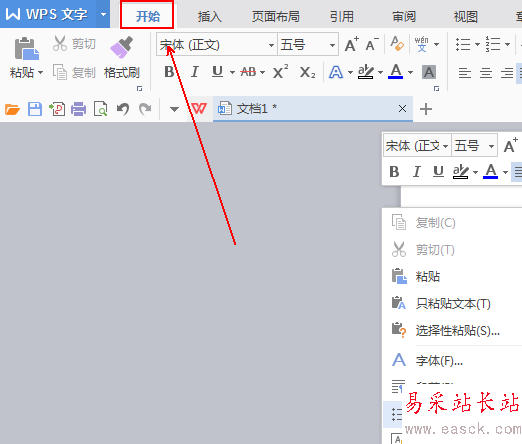Screen dimensions: 522x444
Task: Toggle Underline in the main ribbon
Action: tap(217, 72)
